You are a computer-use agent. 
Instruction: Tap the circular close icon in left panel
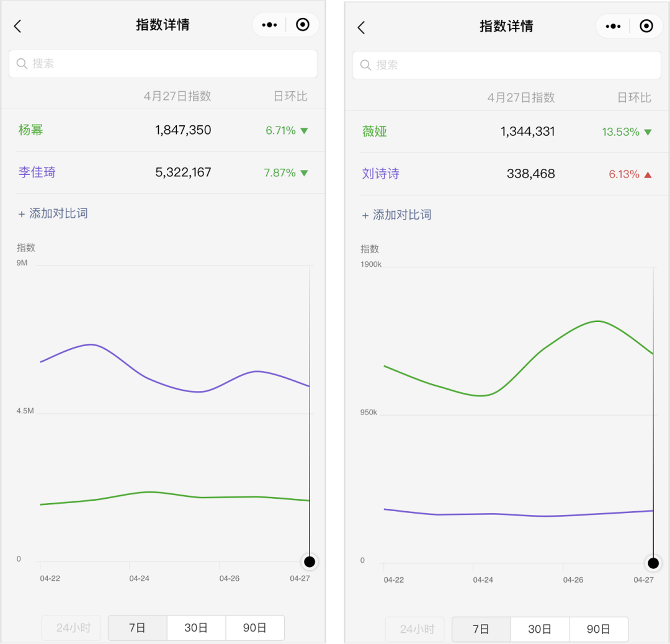303,25
